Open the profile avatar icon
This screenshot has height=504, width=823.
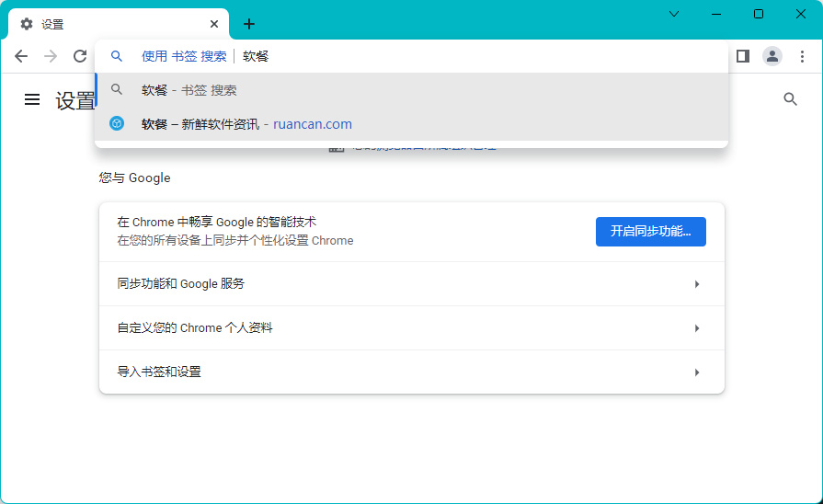tap(772, 56)
